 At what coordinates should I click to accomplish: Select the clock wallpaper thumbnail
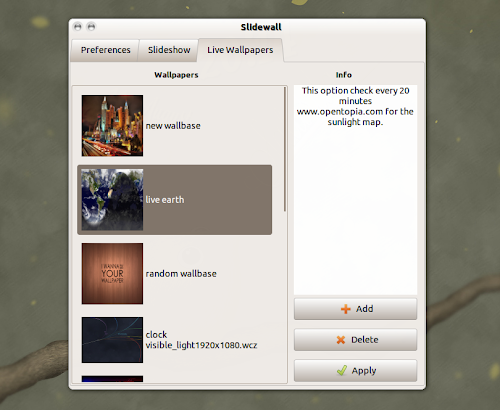(x=112, y=340)
